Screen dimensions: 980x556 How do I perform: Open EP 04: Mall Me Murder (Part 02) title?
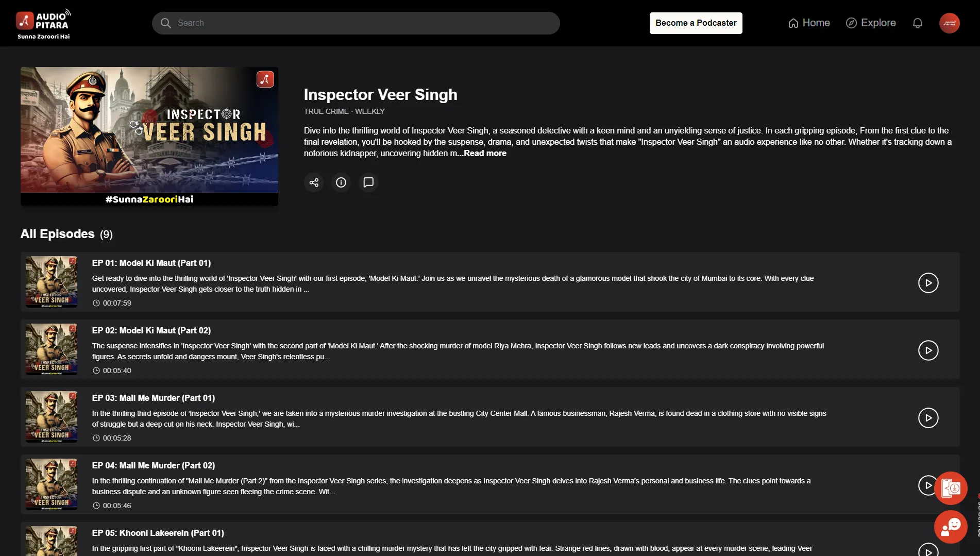coord(154,466)
